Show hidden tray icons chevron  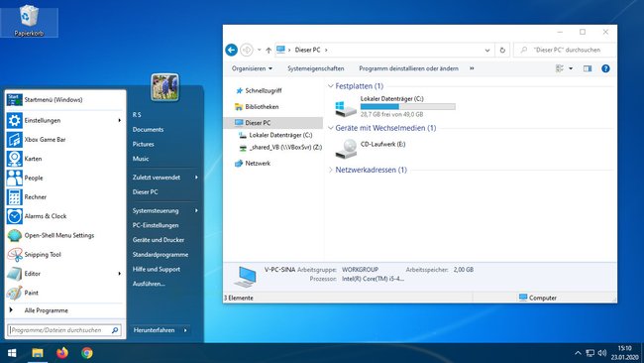[578, 353]
